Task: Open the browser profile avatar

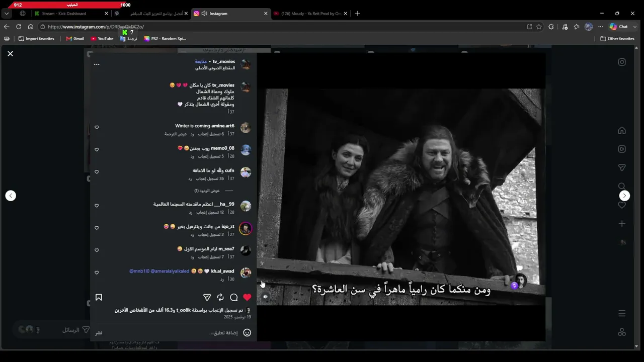Action: click(589, 27)
